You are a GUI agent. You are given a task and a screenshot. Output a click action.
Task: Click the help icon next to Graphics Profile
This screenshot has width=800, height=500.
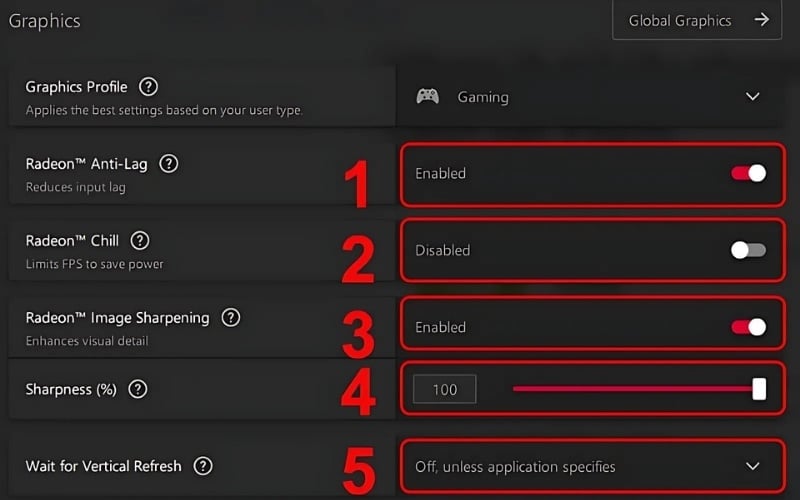click(149, 87)
